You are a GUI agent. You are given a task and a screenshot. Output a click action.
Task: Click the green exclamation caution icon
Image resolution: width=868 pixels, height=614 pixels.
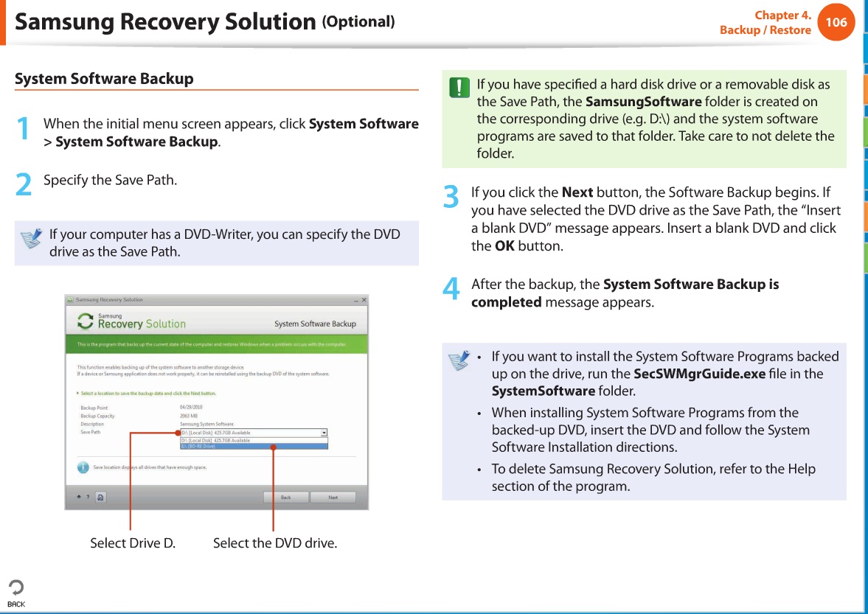(x=459, y=88)
